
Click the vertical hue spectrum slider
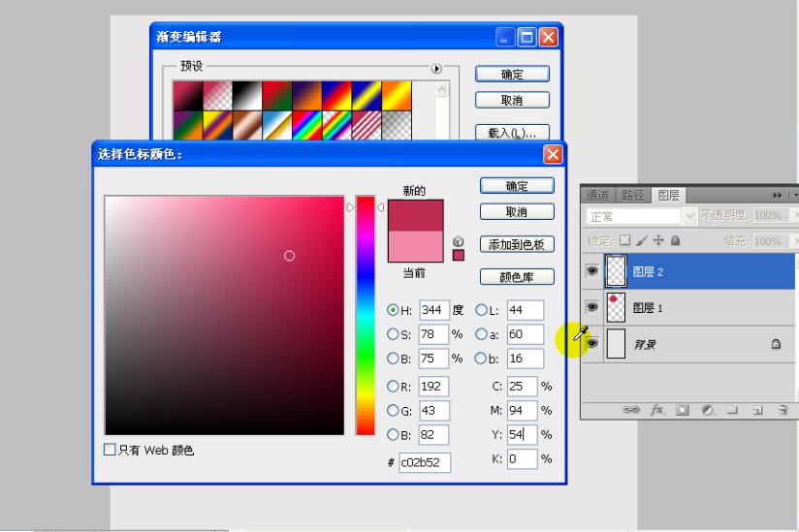click(x=366, y=315)
